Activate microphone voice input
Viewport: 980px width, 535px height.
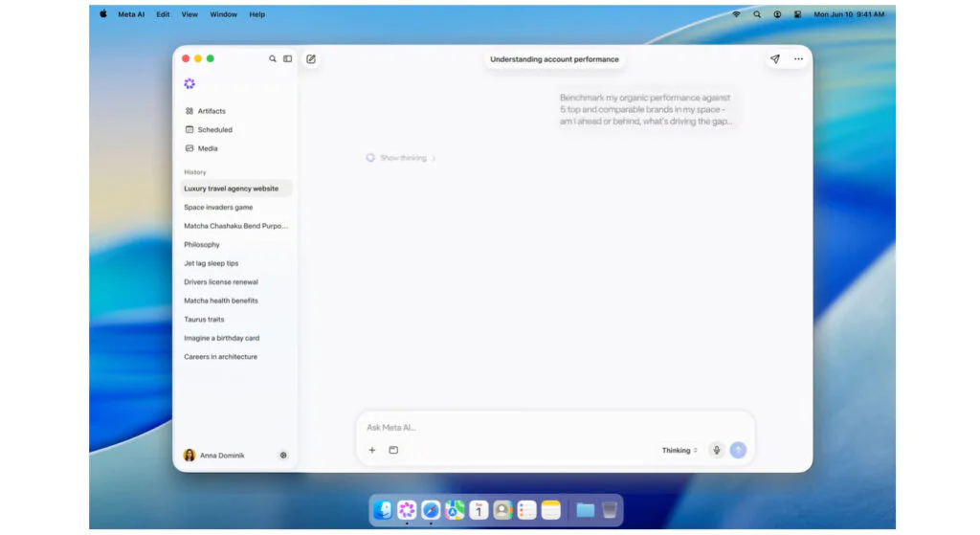point(716,450)
